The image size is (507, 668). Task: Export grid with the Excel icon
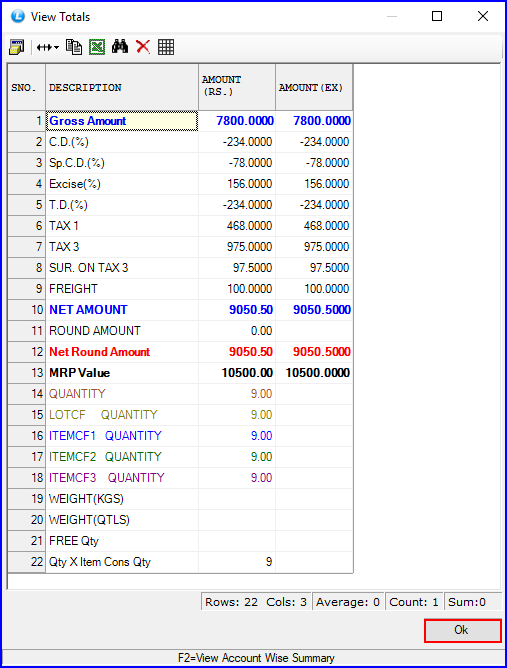click(x=97, y=47)
